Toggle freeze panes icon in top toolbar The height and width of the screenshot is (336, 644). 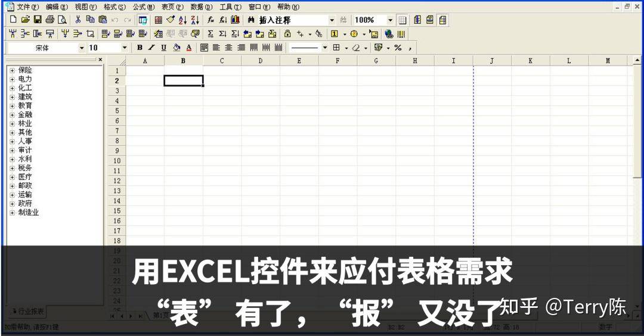(442, 20)
